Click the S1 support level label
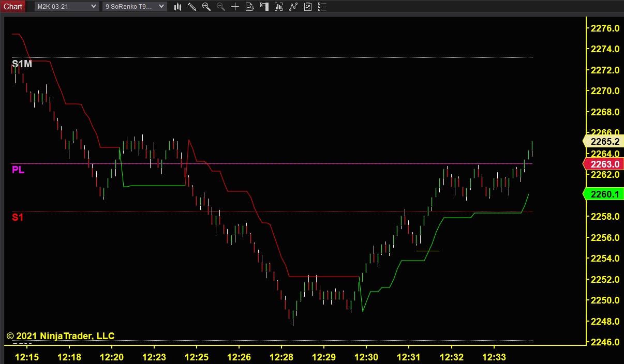The height and width of the screenshot is (364, 624). (18, 217)
